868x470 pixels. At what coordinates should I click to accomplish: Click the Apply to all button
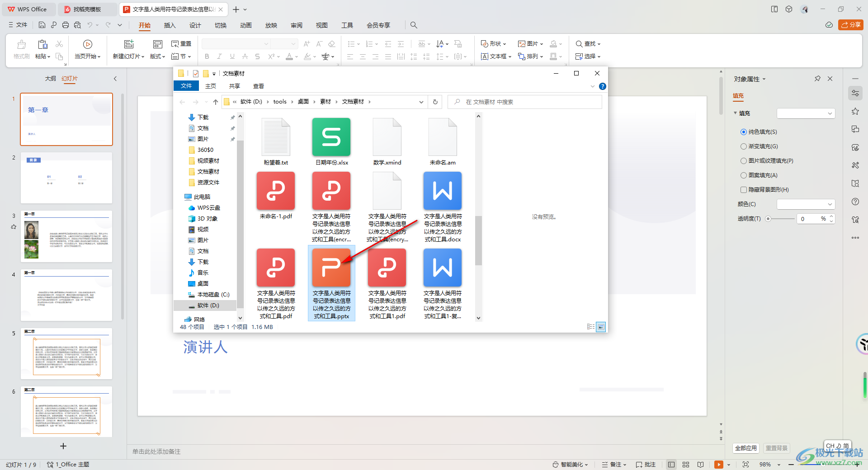pos(745,448)
